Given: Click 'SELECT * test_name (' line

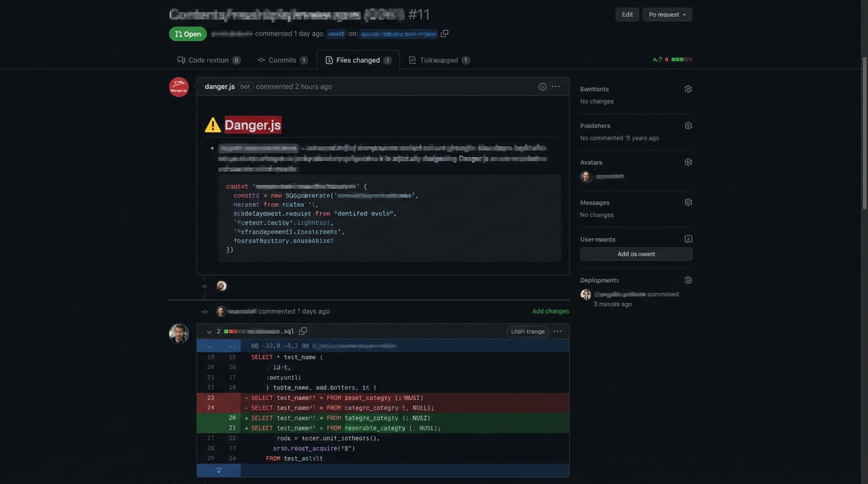Looking at the screenshot, I should tap(287, 357).
